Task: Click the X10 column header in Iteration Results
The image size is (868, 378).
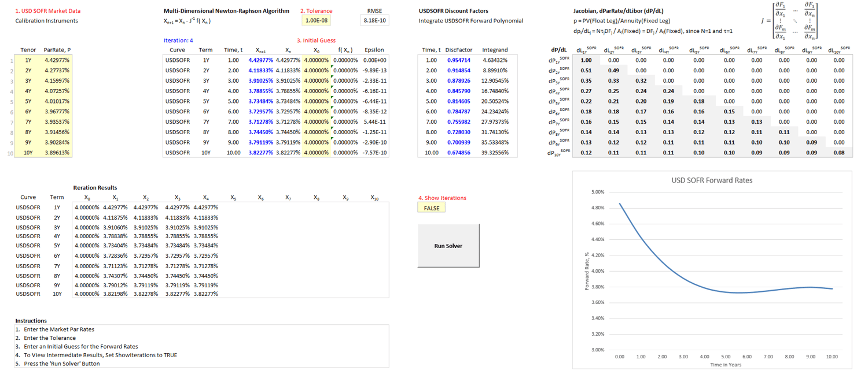Action: coord(374,198)
